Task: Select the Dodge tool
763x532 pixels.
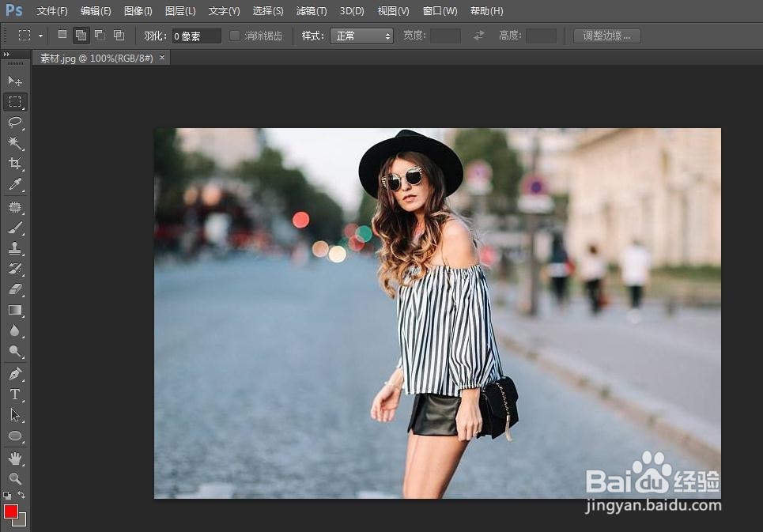Action: coord(15,352)
